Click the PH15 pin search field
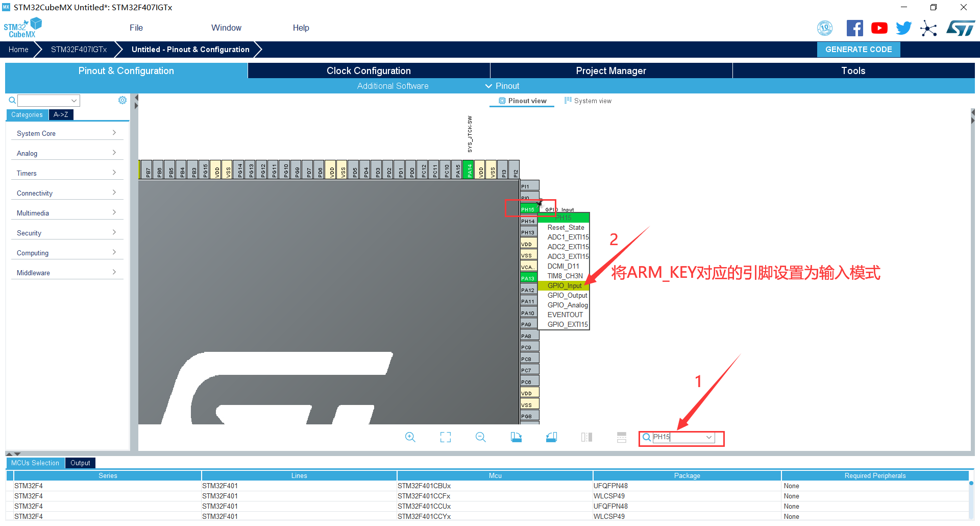 [678, 437]
